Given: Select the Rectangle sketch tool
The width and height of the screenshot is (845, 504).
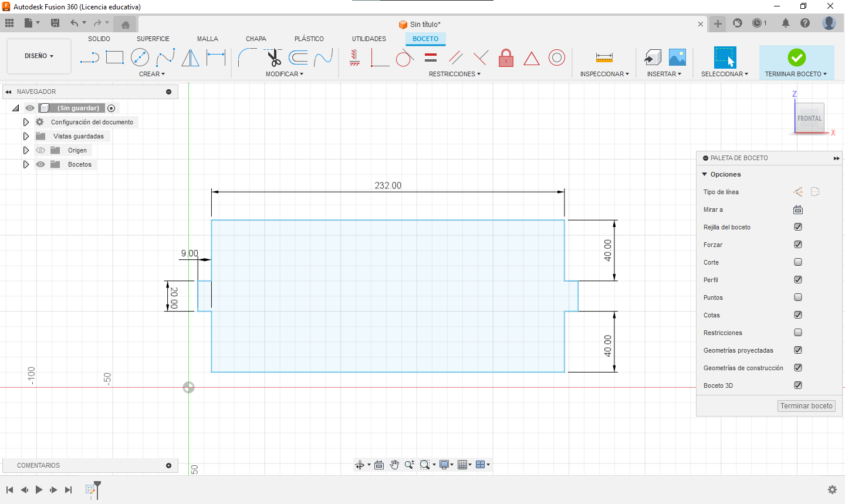Looking at the screenshot, I should coord(114,57).
